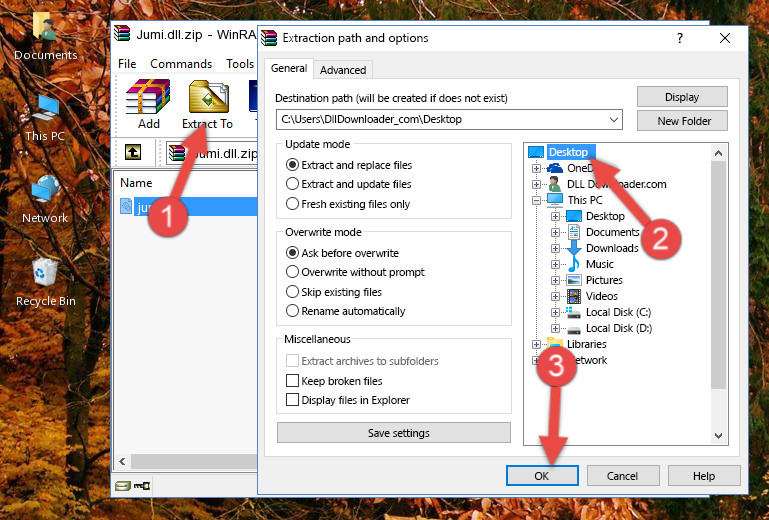The height and width of the screenshot is (520, 769).
Task: Open the Commands menu
Action: point(181,64)
